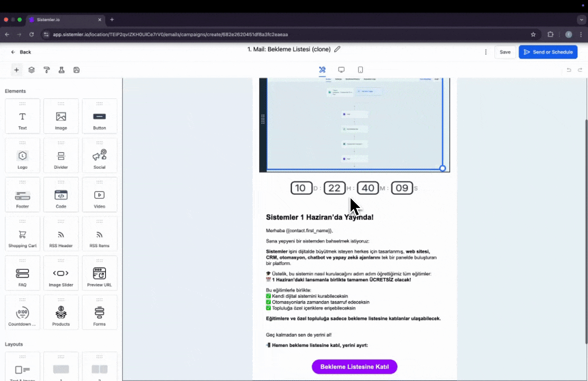Select the countdown minutes box showing 40
The width and height of the screenshot is (588, 381).
(368, 188)
